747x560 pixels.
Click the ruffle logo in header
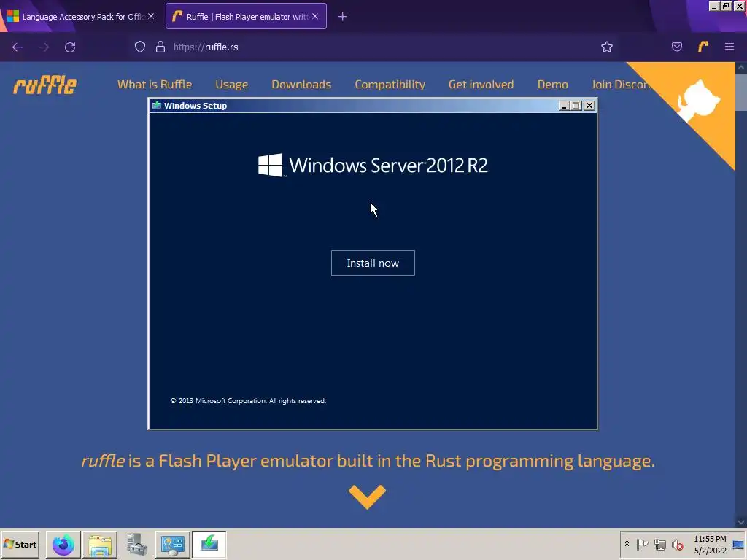coord(44,86)
